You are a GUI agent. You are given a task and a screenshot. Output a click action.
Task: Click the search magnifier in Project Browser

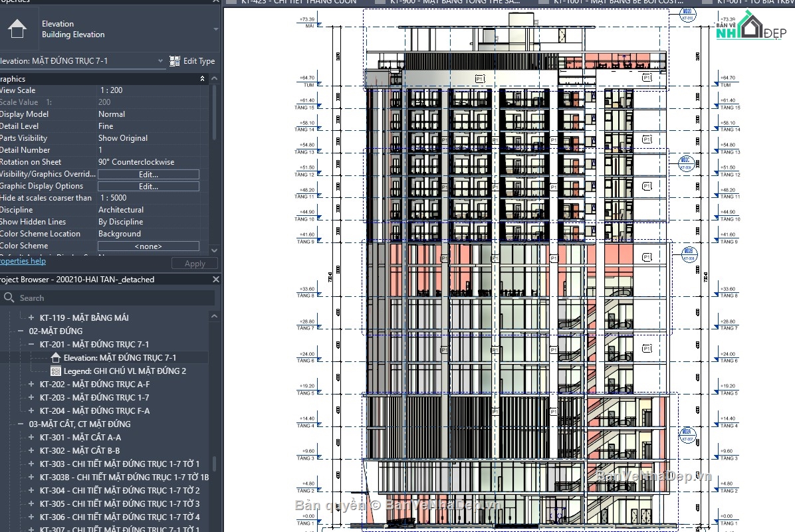[x=9, y=298]
